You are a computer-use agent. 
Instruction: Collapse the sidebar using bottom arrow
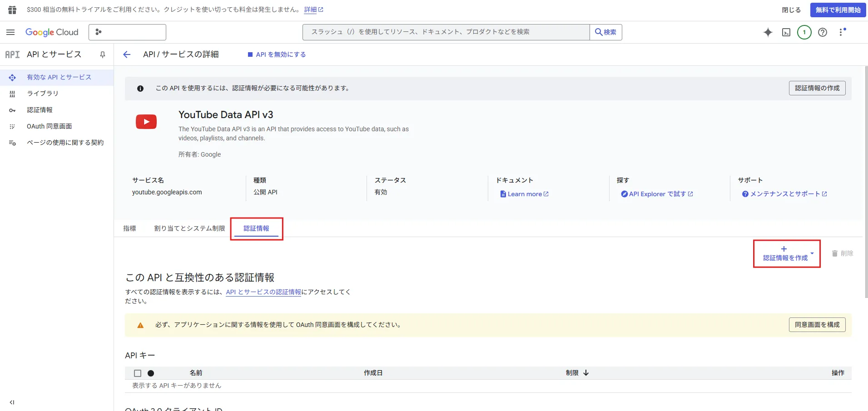(x=12, y=402)
